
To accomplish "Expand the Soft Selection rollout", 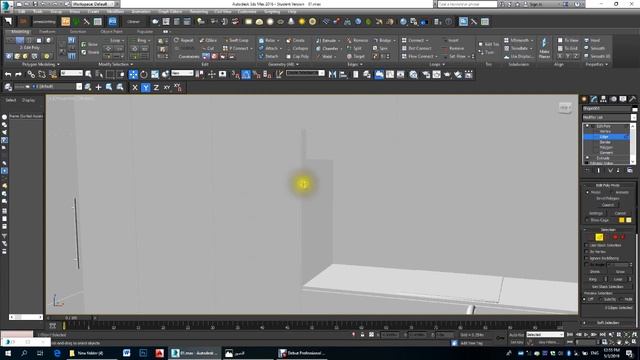I will (608, 323).
